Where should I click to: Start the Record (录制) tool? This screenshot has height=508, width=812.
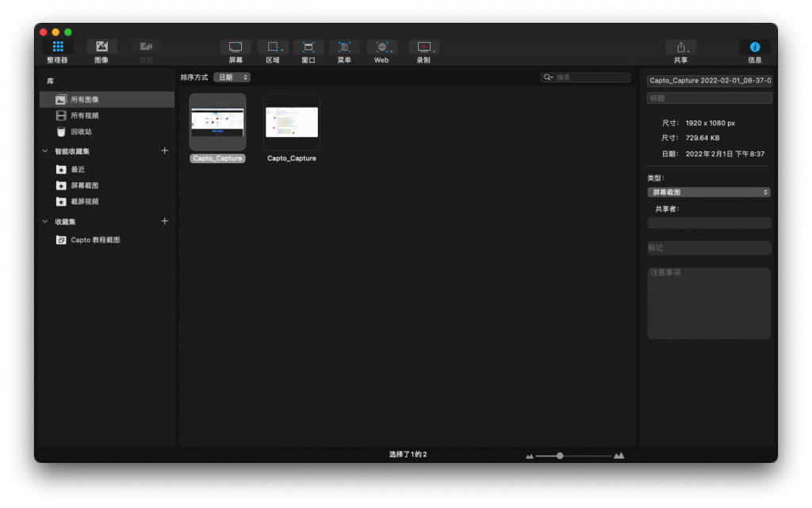(x=423, y=47)
